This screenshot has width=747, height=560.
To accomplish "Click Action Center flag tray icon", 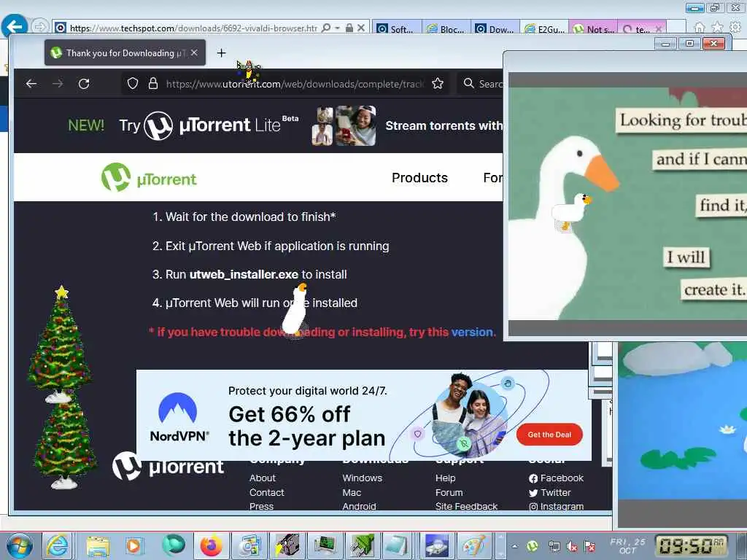I will pyautogui.click(x=589, y=547).
